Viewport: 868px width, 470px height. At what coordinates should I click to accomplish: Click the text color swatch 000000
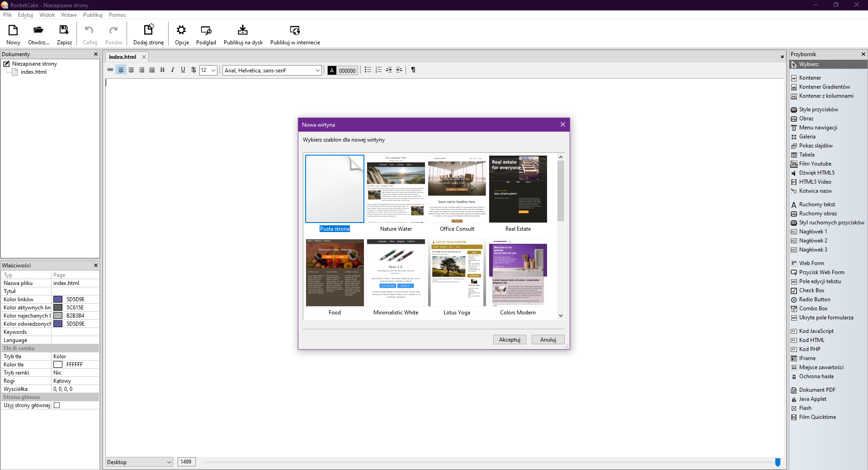pyautogui.click(x=343, y=70)
